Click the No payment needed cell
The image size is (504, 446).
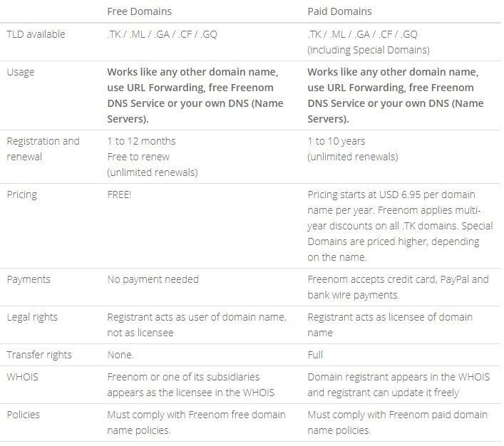coord(153,279)
